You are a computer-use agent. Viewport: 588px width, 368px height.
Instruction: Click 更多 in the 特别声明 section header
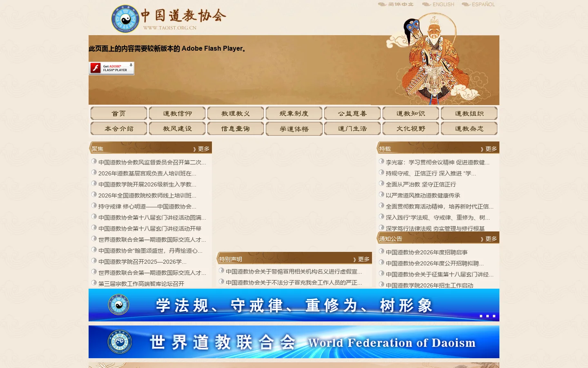pos(362,259)
